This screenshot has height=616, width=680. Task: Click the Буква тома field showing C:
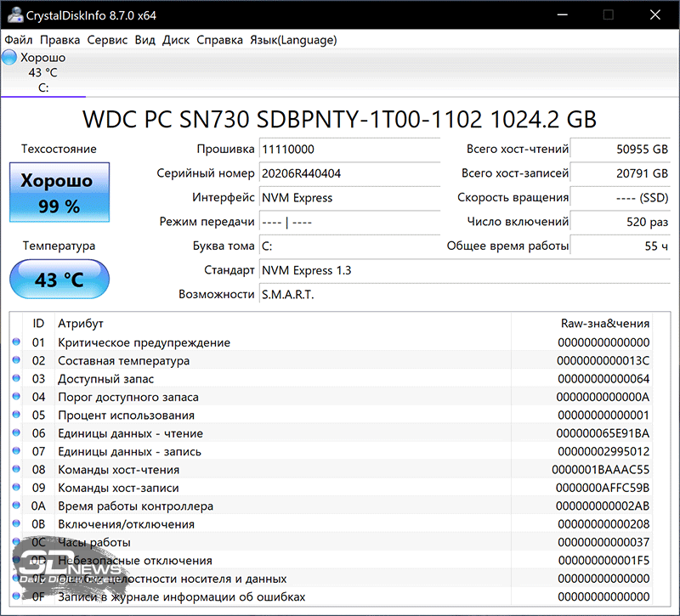click(x=349, y=246)
